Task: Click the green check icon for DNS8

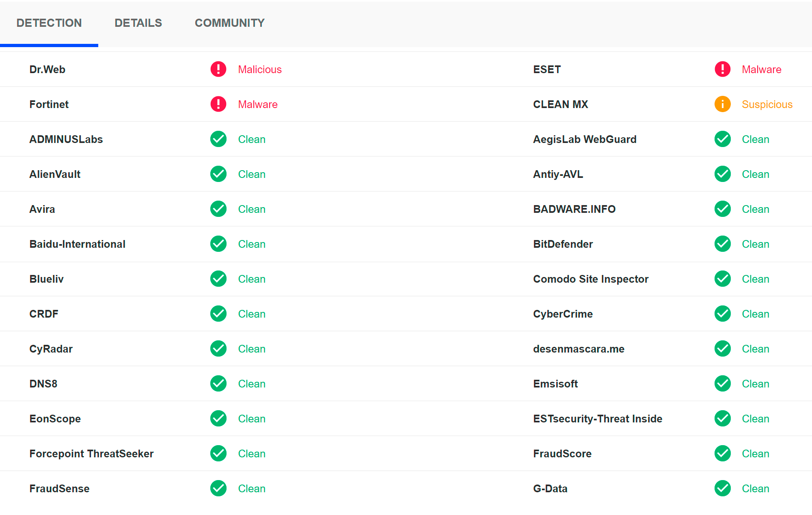Action: [x=218, y=384]
